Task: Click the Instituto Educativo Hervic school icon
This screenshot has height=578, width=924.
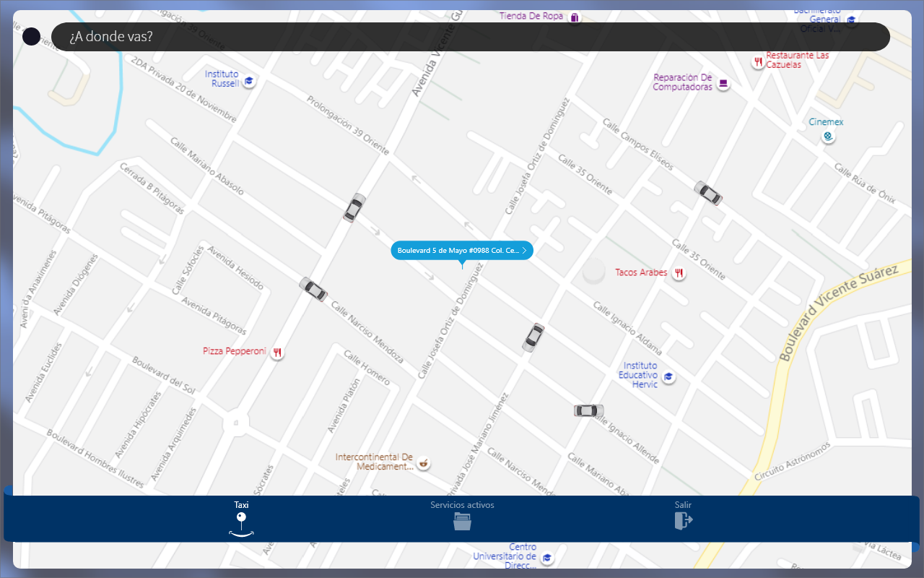Action: pos(669,377)
